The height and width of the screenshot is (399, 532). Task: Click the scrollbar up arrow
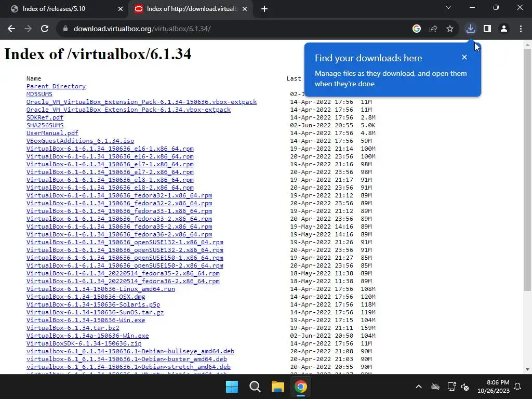tap(528, 45)
